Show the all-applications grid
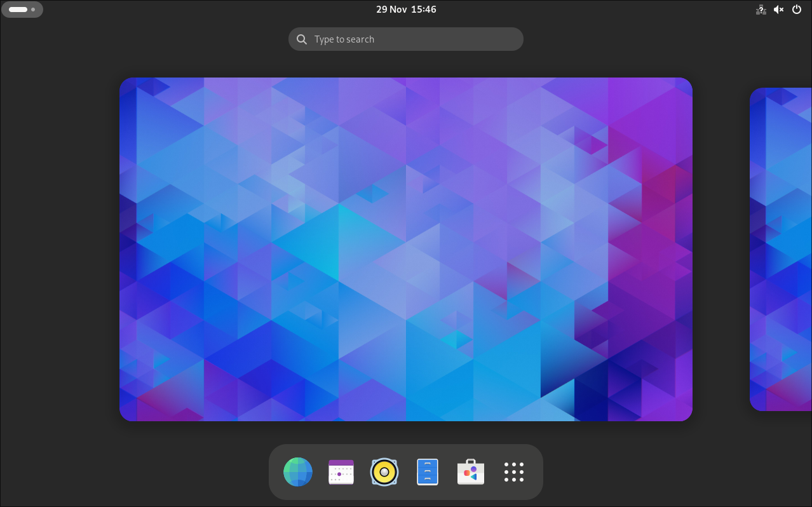 click(514, 472)
